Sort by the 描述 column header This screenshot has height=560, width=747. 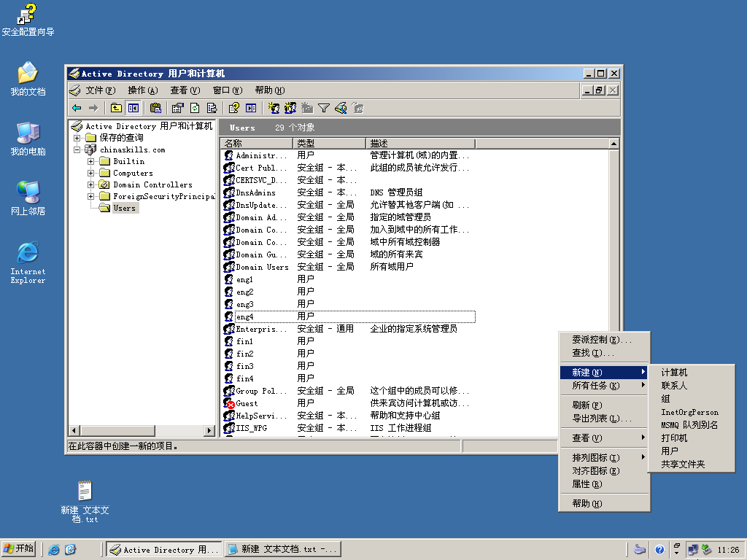(421, 144)
